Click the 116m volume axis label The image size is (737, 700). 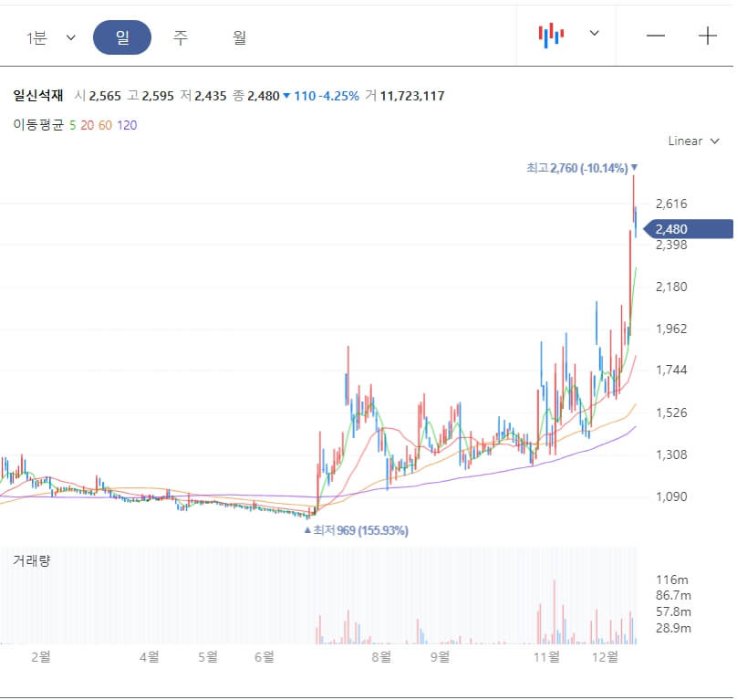(x=671, y=580)
